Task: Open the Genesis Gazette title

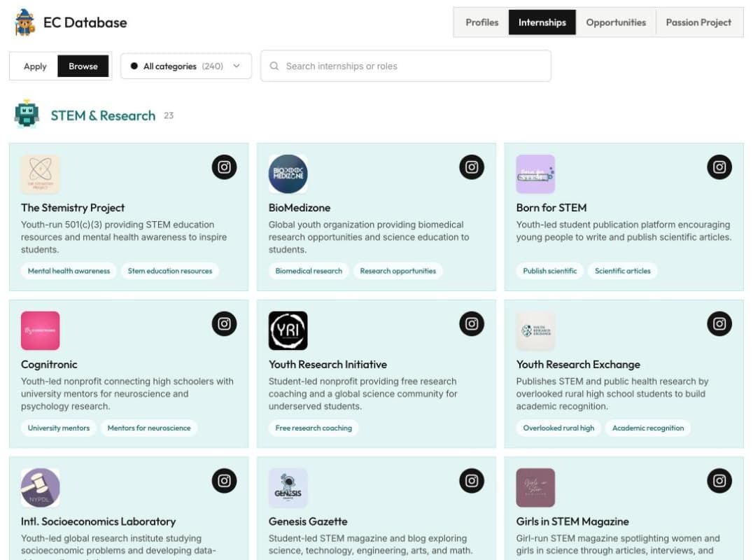Action: tap(308, 521)
